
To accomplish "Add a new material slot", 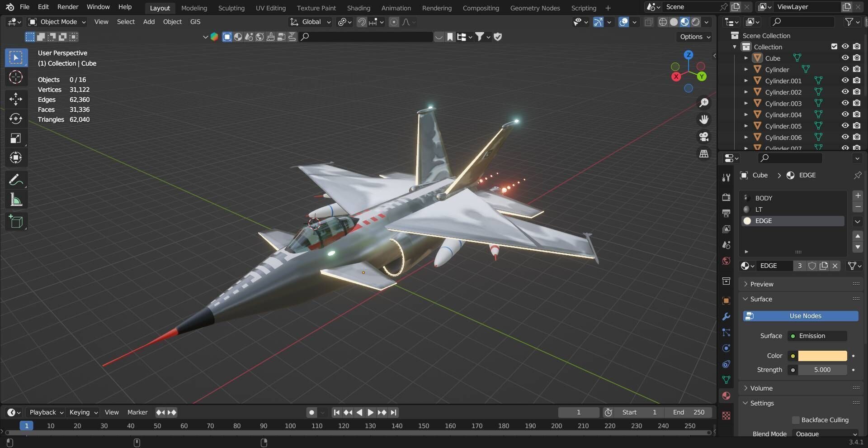I will [x=858, y=195].
